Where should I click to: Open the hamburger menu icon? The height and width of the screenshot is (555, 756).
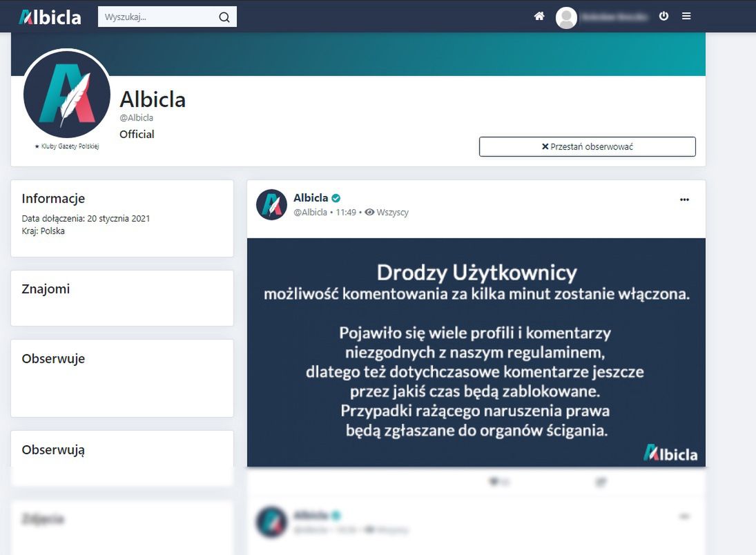[x=686, y=16]
